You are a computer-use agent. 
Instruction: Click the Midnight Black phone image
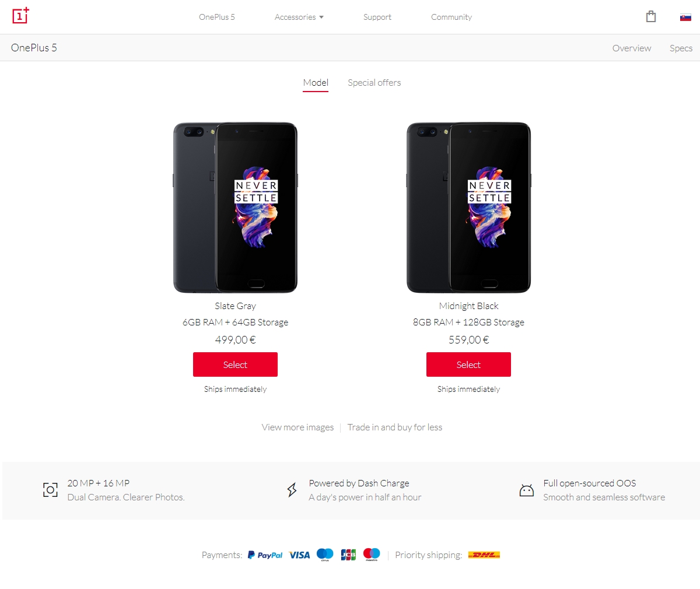(468, 208)
